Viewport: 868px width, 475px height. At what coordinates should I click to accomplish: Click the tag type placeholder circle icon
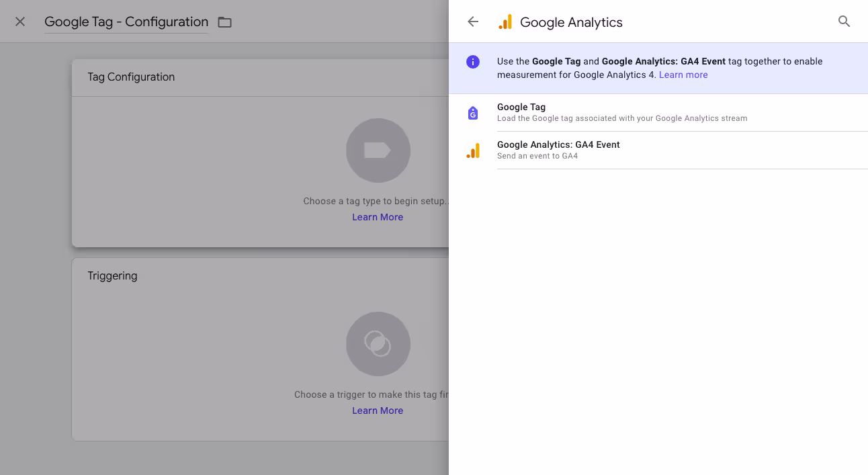pyautogui.click(x=378, y=150)
